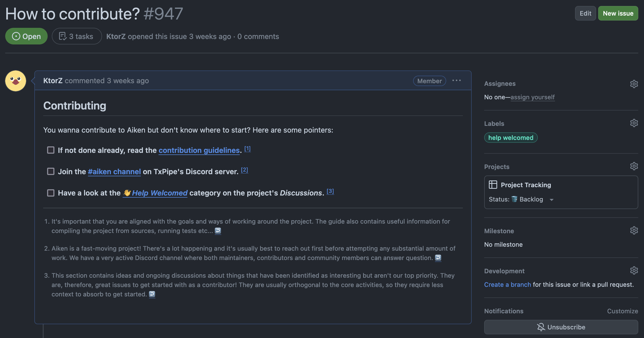Check the join #aiken channel task
The image size is (644, 338).
coord(51,171)
